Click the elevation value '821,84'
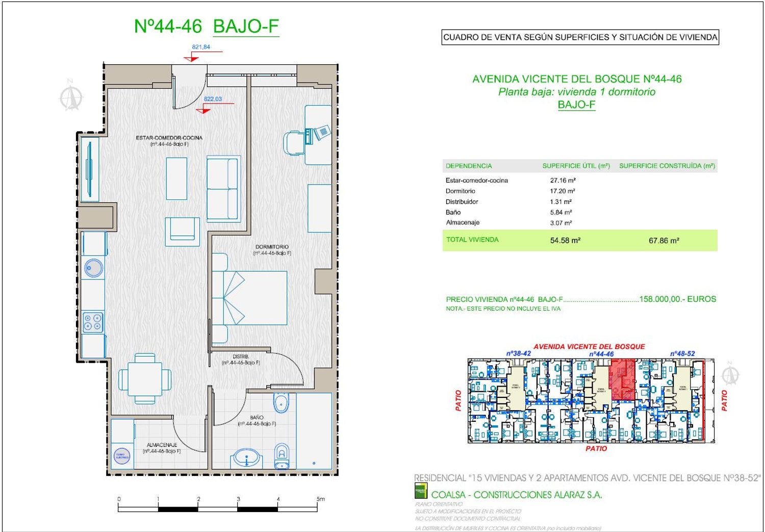The height and width of the screenshot is (532, 765). click(201, 47)
